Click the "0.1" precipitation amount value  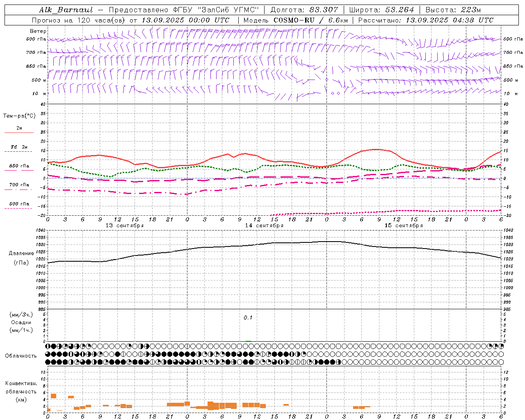(x=248, y=318)
